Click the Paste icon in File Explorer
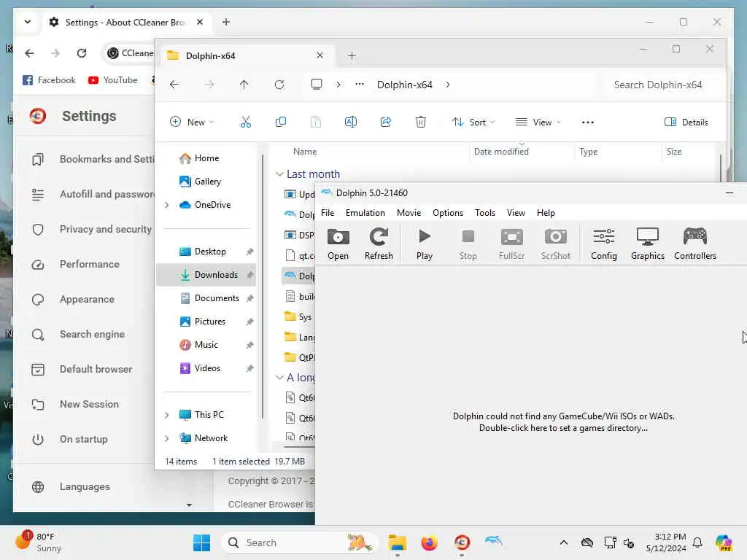This screenshot has height=560, width=747. (x=315, y=122)
